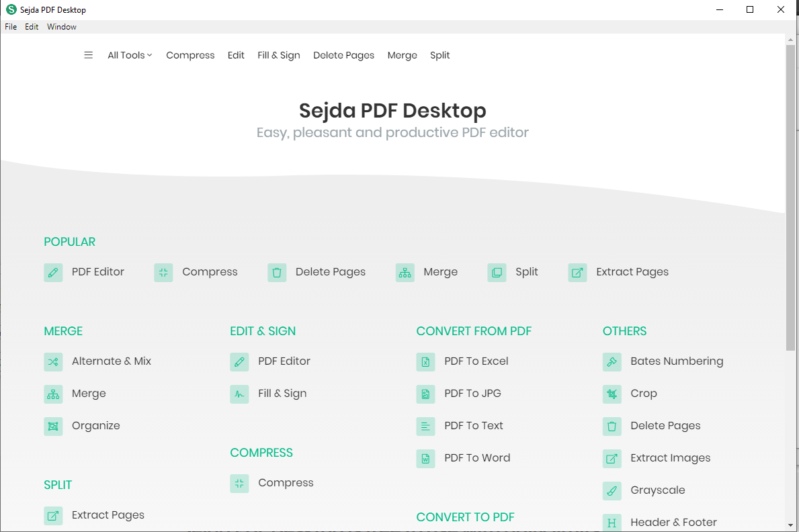Click the Fill & Sign signature icon

[239, 394]
